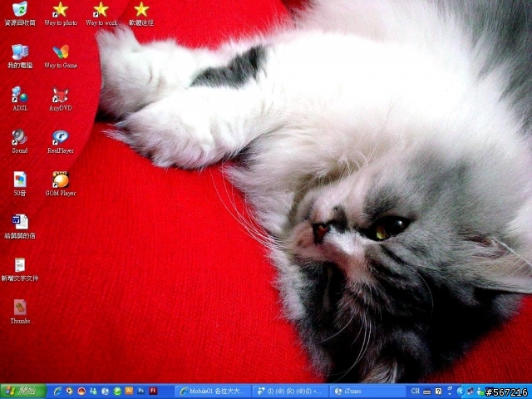The width and height of the screenshot is (532, 399).
Task: Switch to the iTunes taskbar button
Action: pyautogui.click(x=367, y=392)
